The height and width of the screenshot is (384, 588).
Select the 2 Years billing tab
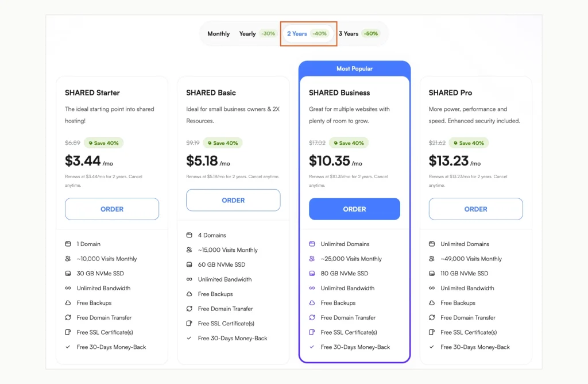[x=307, y=34]
